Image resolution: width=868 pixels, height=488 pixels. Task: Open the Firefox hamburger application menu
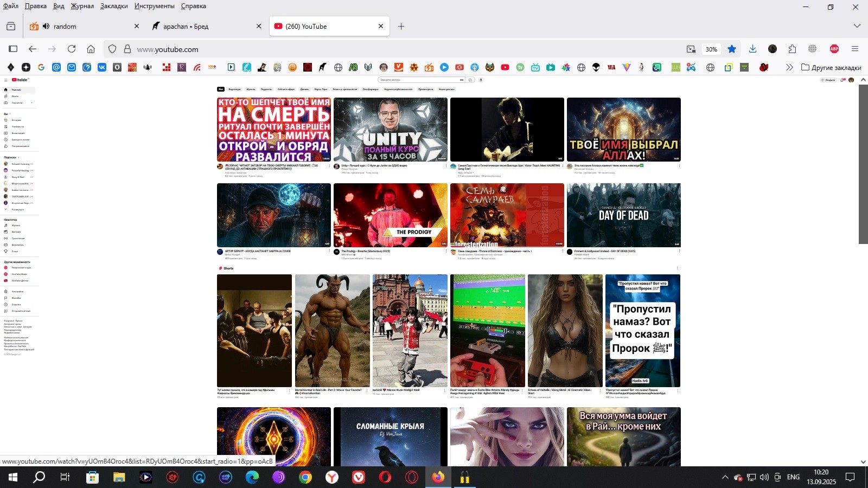[855, 49]
